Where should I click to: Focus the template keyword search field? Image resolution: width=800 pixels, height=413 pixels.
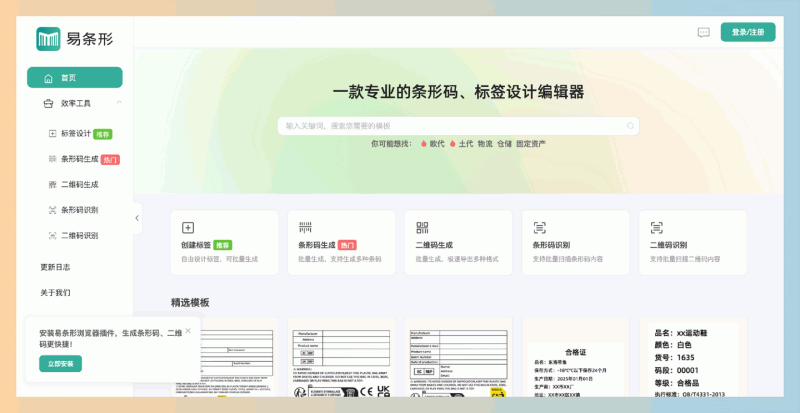click(458, 126)
